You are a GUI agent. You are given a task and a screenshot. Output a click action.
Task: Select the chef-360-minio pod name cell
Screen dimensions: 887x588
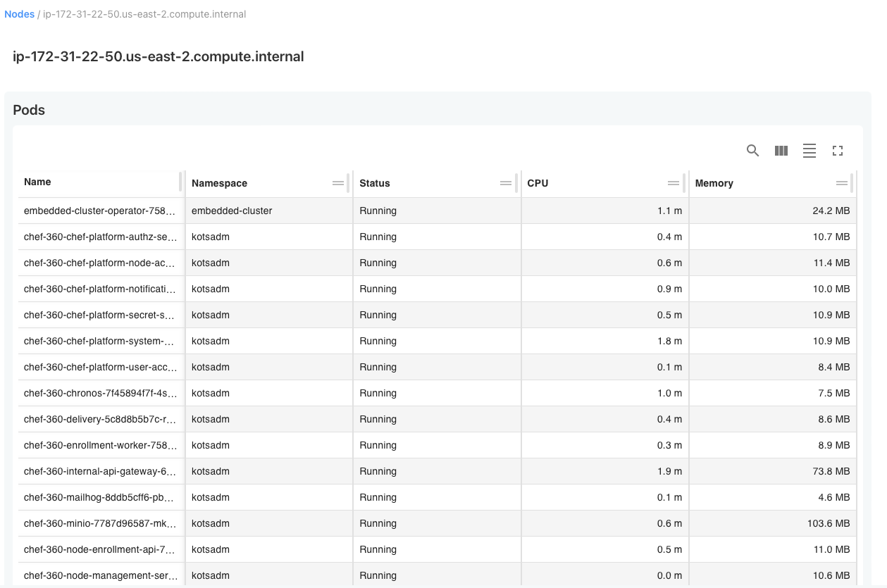click(x=99, y=523)
